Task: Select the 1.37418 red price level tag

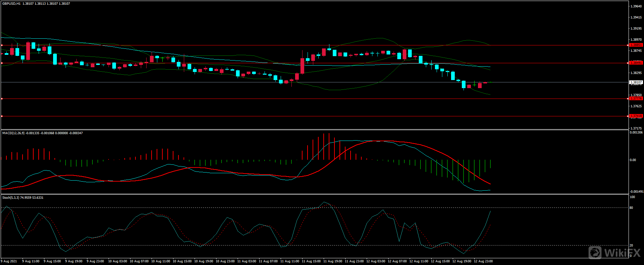Action: click(636, 116)
